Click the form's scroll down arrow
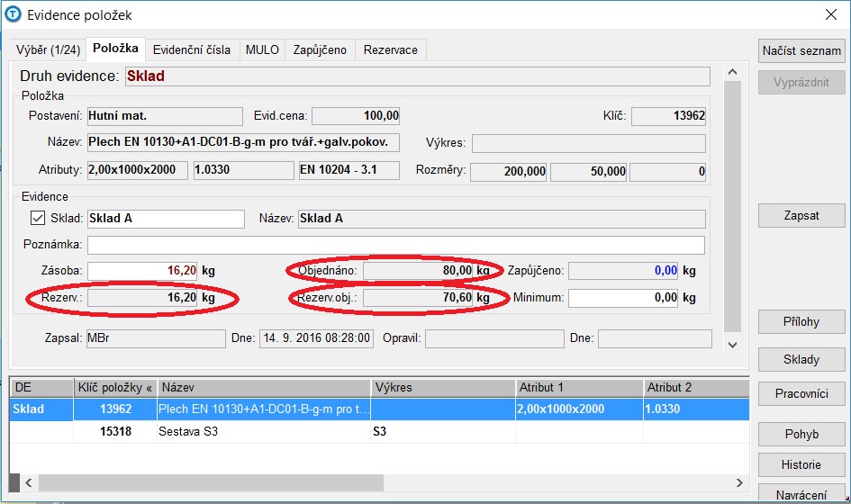This screenshot has width=851, height=504. point(733,345)
